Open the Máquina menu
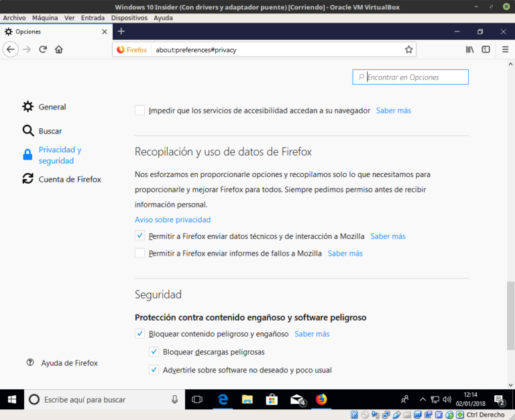Screen dimensions: 515x420 tap(45, 17)
